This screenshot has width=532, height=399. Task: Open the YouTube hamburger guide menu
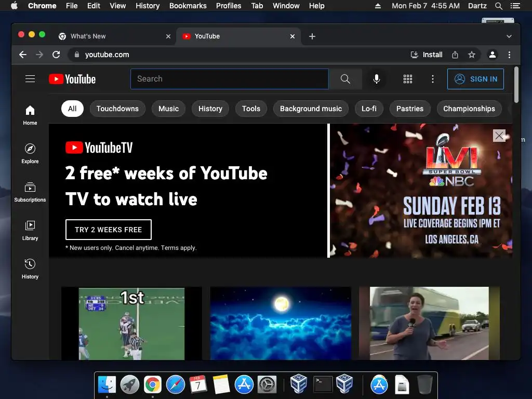click(x=30, y=79)
